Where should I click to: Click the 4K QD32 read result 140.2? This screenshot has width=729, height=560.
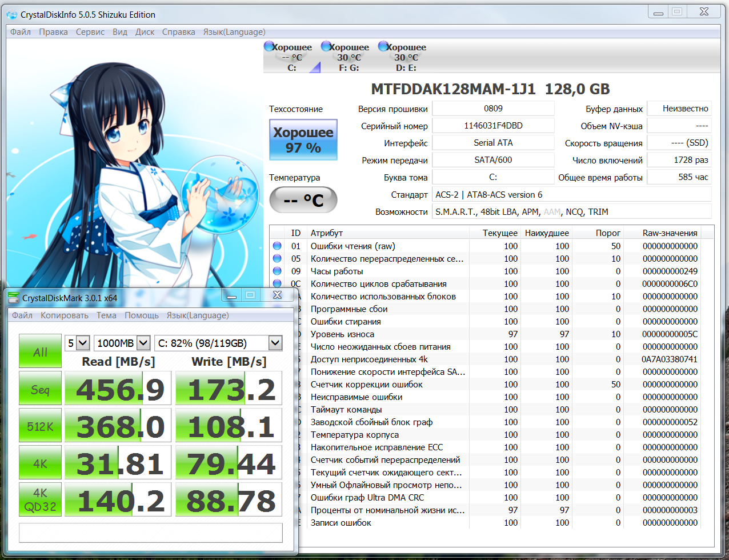118,500
